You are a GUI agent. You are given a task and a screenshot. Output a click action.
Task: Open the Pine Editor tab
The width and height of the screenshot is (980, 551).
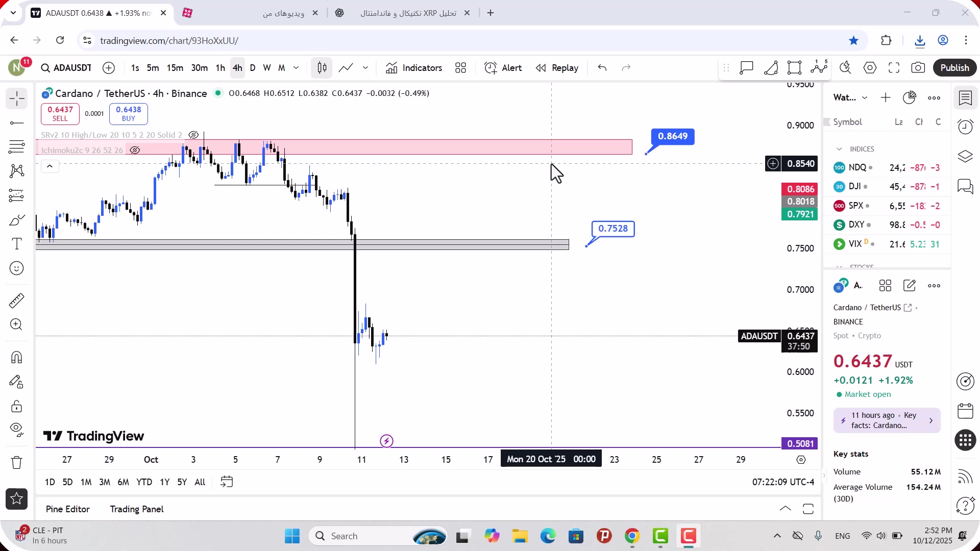tap(68, 509)
